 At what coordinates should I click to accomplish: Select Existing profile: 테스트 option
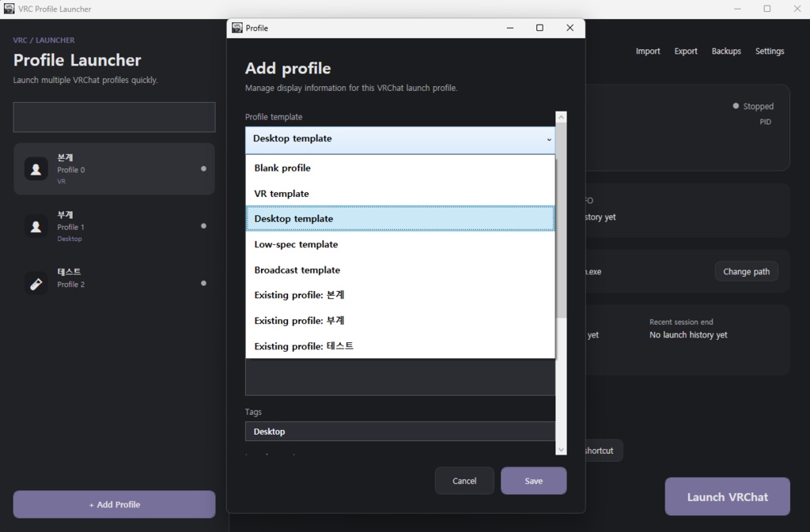399,345
